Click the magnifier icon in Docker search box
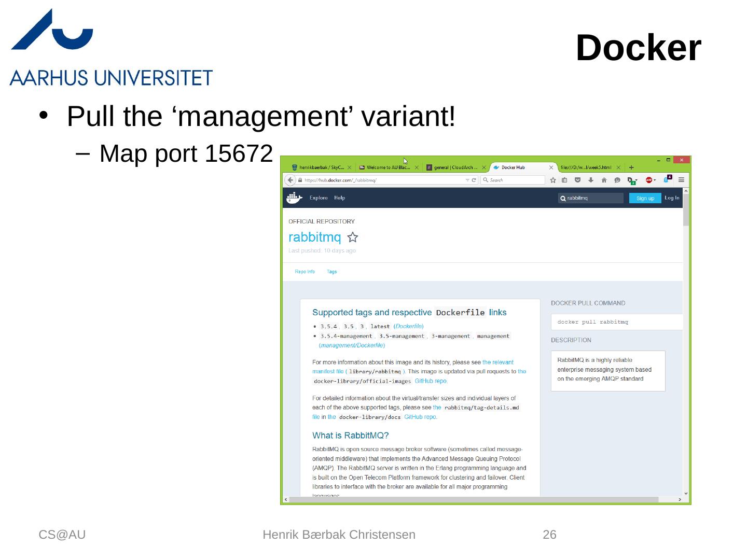 (x=563, y=198)
